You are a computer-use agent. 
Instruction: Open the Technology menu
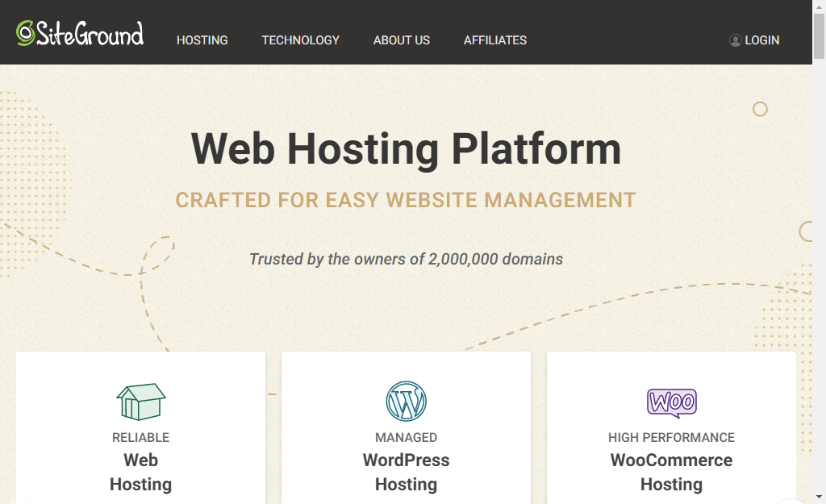(x=301, y=40)
